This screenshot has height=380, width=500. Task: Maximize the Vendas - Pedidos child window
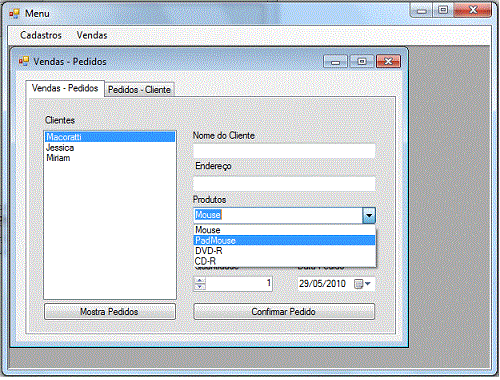[362, 62]
